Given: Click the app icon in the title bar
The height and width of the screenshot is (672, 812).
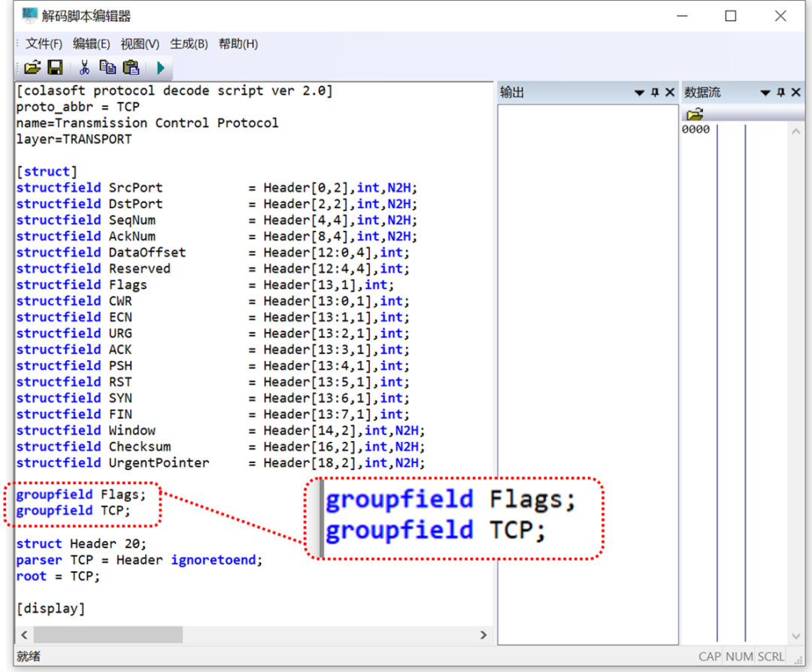Looking at the screenshot, I should [29, 16].
